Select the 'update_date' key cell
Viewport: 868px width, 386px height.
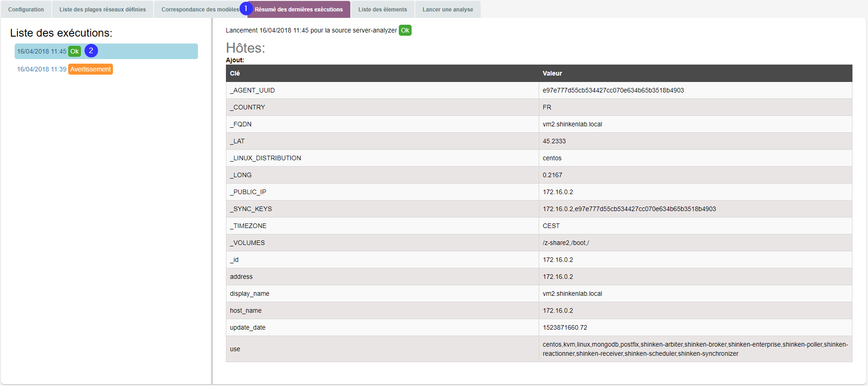pos(382,327)
